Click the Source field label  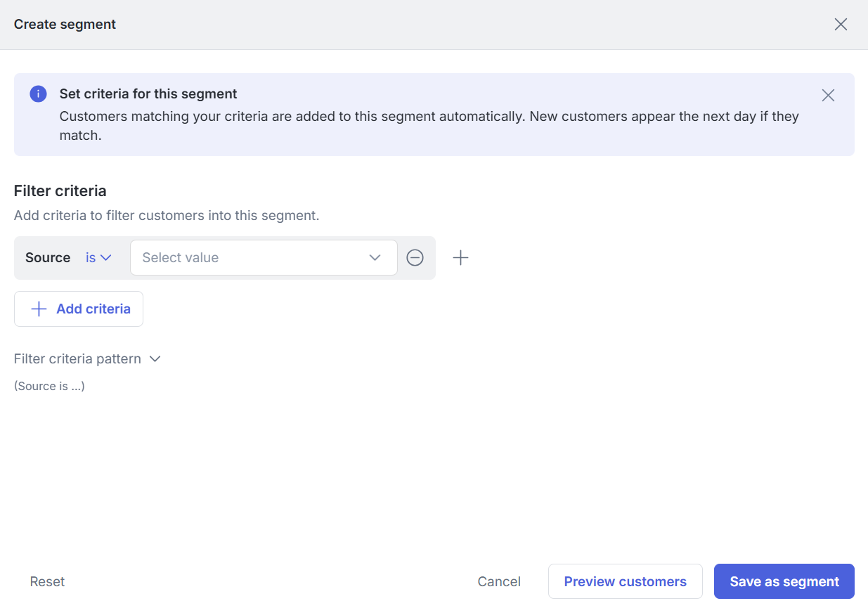click(x=48, y=258)
